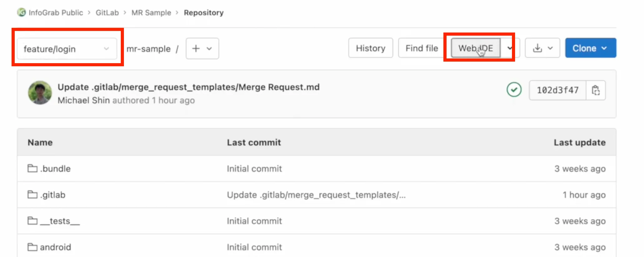Screen dimensions: 644x257
Task: Expand the Clone dropdown button
Action: (590, 48)
